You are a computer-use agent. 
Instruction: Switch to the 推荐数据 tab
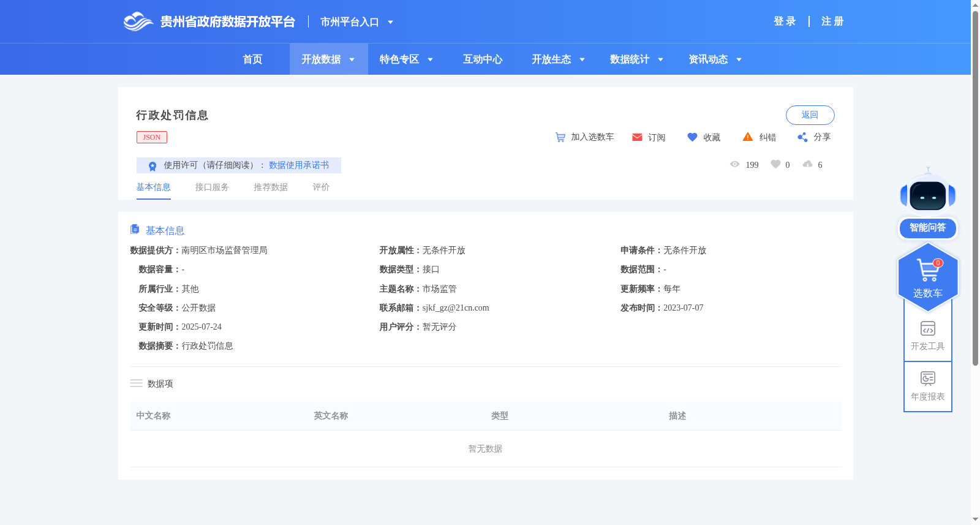pyautogui.click(x=271, y=187)
